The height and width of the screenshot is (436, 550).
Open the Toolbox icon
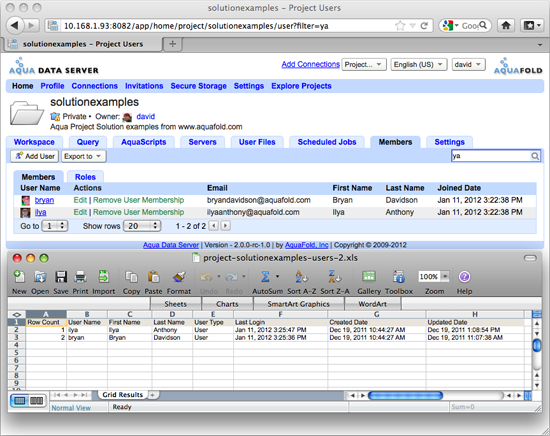[399, 277]
